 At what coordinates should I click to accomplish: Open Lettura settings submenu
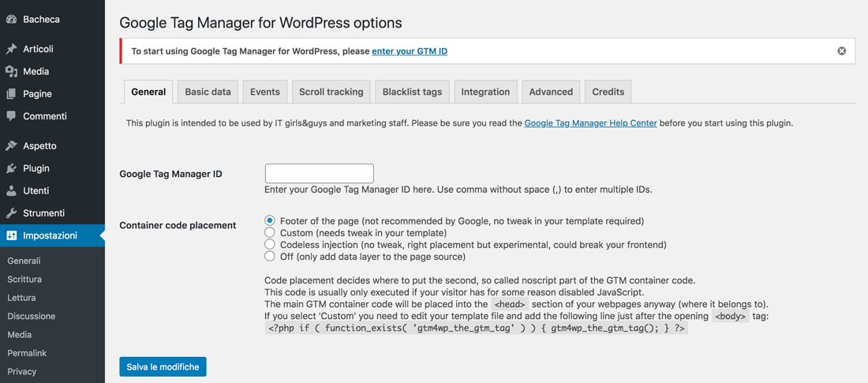21,298
